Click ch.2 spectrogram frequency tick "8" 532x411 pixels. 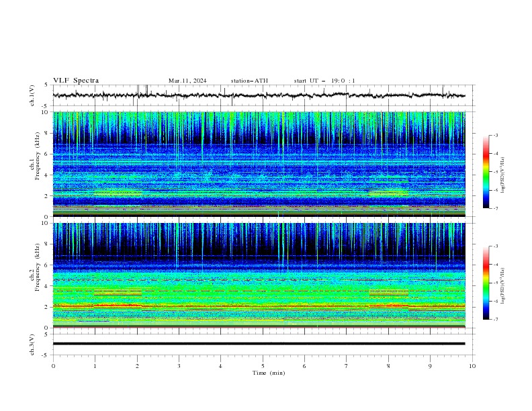(47, 244)
